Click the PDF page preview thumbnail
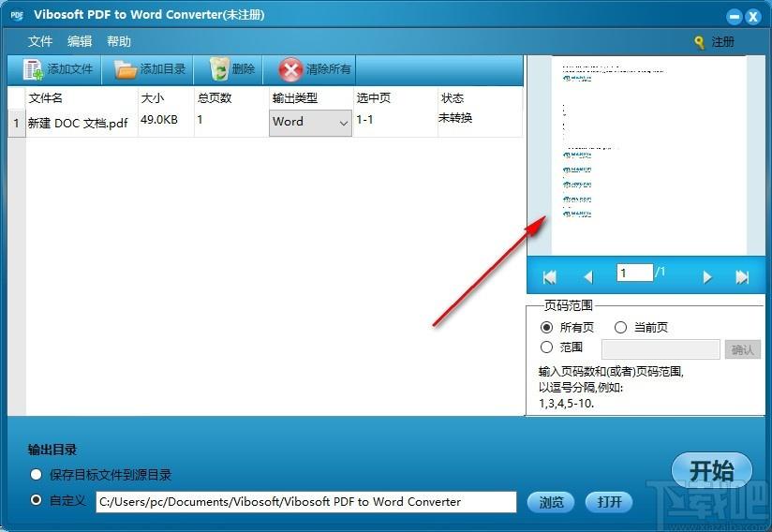 click(649, 155)
